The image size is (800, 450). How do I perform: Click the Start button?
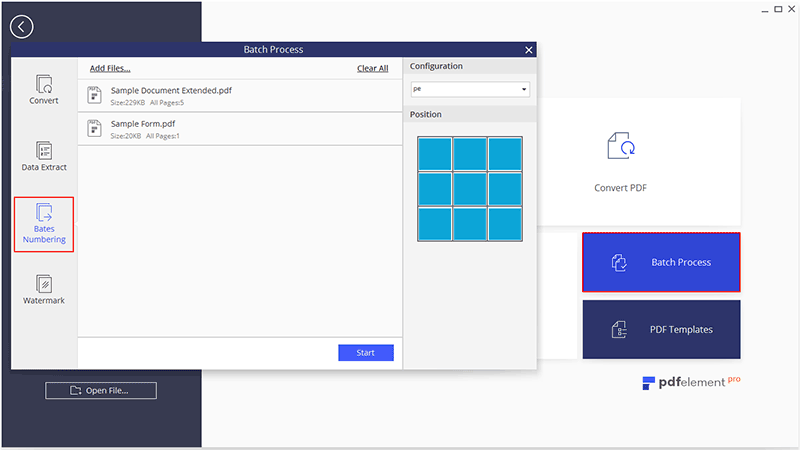pyautogui.click(x=366, y=353)
